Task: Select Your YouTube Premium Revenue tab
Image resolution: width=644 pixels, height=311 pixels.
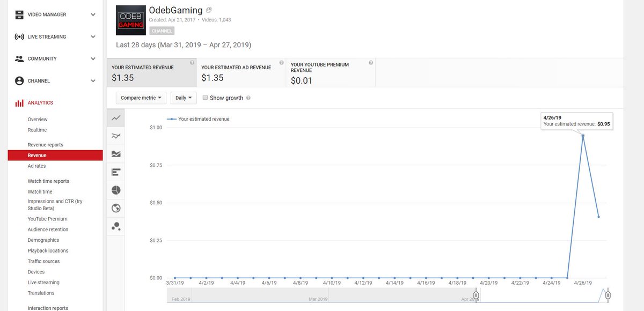Action: 331,72
